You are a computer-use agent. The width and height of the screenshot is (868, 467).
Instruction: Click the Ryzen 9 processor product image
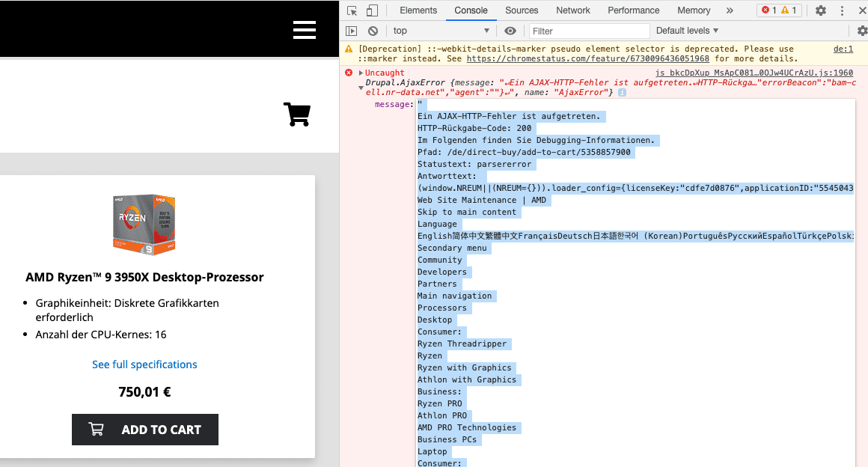[x=144, y=225]
